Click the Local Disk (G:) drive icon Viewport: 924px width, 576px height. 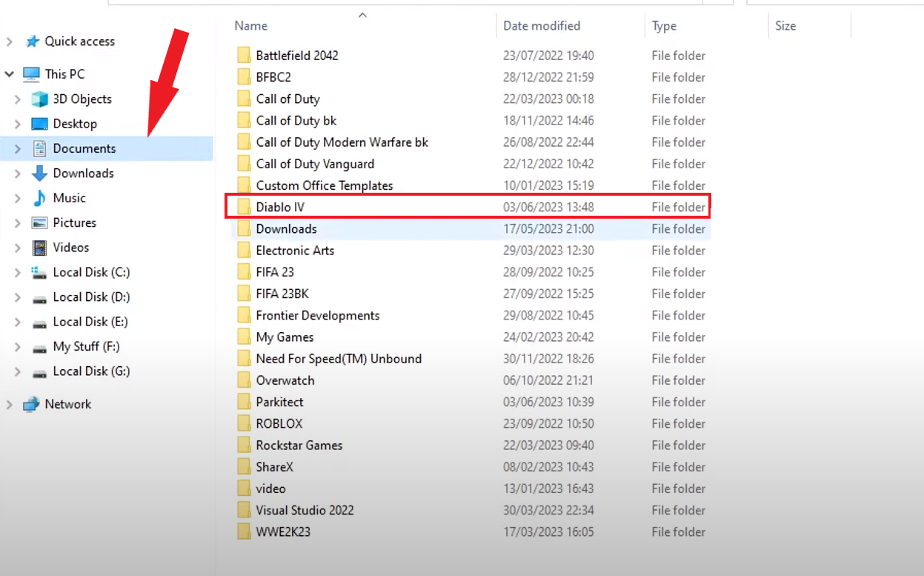point(39,372)
